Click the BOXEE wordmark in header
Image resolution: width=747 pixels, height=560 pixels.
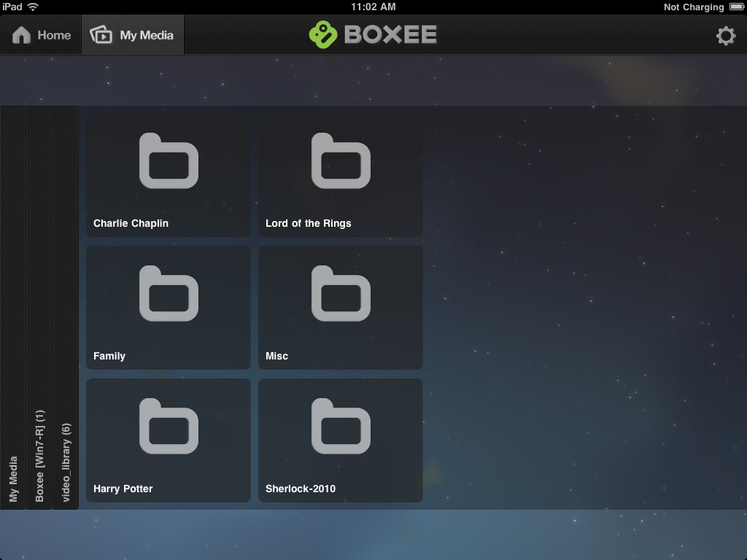[x=391, y=34]
